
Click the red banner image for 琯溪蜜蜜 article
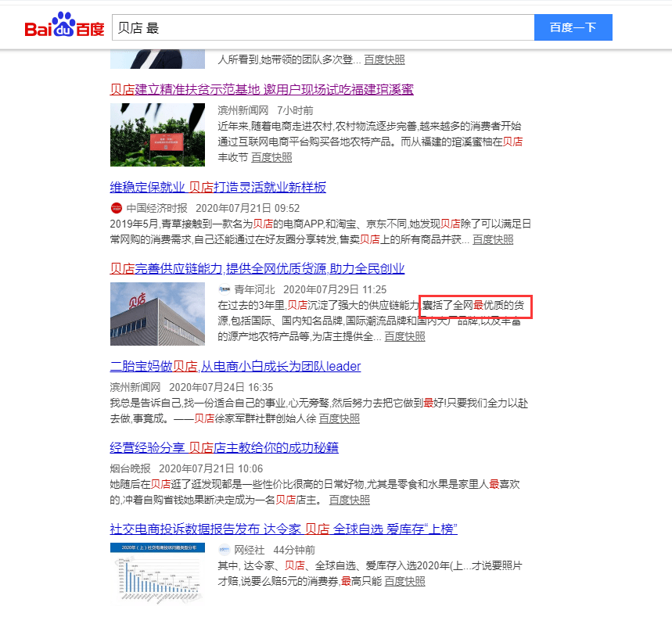tap(156, 135)
